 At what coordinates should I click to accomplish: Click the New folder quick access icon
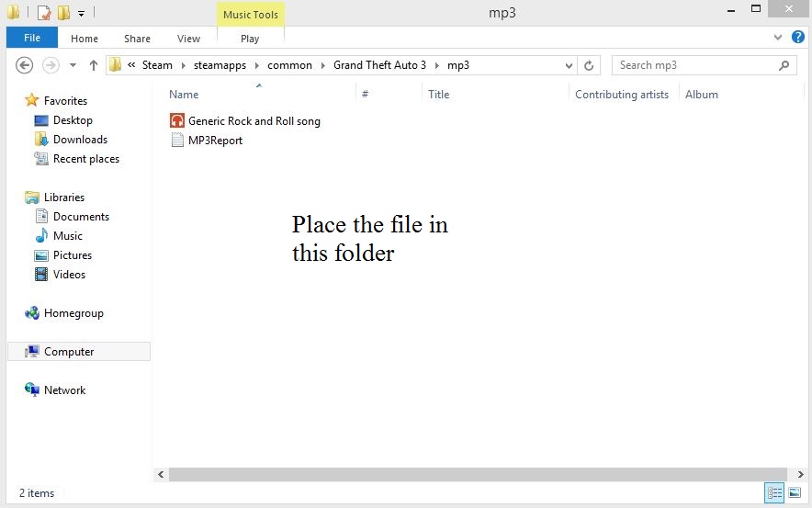pyautogui.click(x=63, y=12)
